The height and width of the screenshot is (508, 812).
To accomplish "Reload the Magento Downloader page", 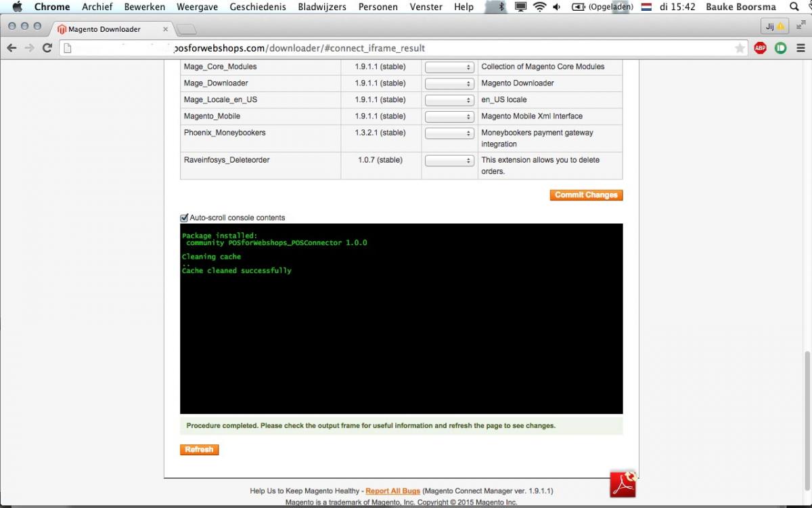I will pyautogui.click(x=47, y=48).
